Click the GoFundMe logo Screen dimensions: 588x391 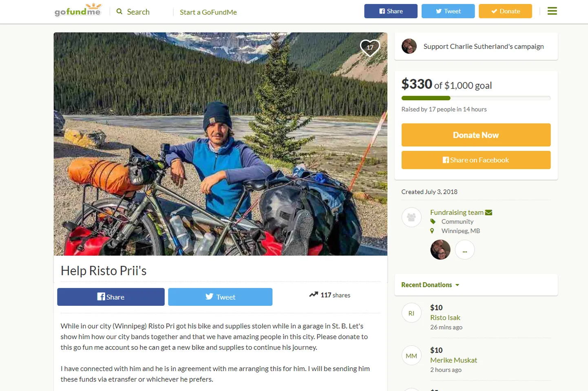point(77,10)
